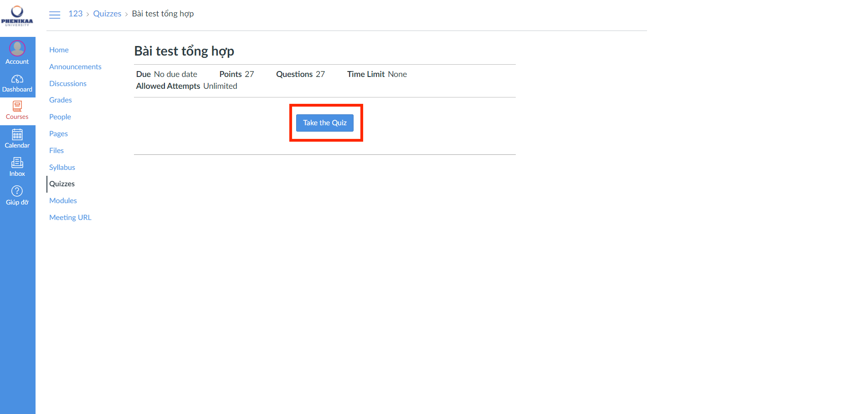Viewport: 868px width, 414px height.
Task: Open Files in course navigation
Action: point(56,151)
